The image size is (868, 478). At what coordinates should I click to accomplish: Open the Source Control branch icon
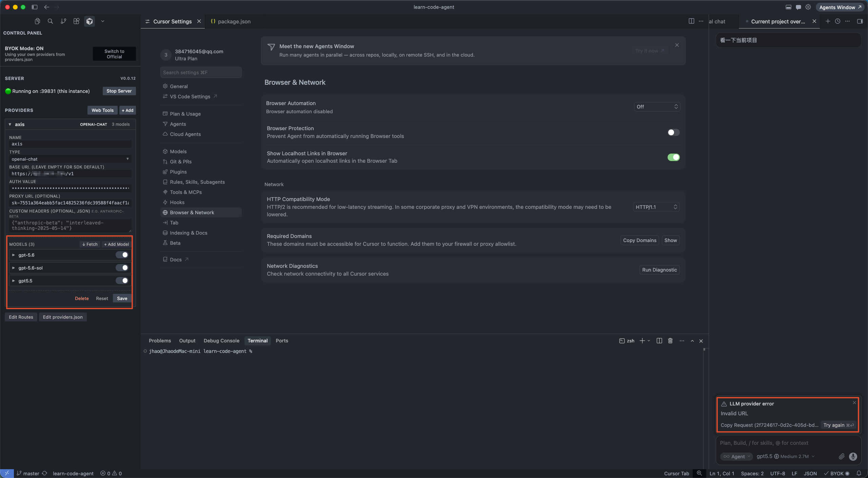[x=63, y=21]
